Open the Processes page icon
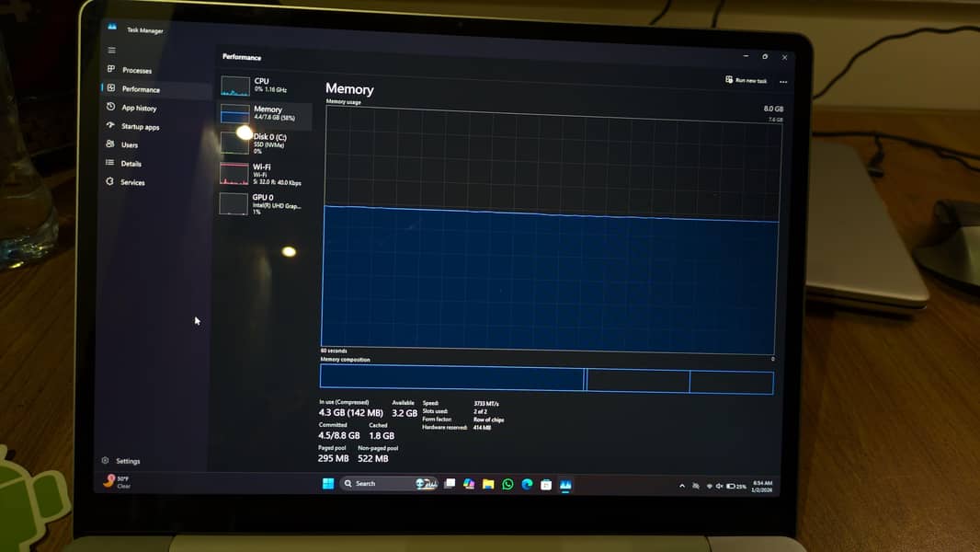Screen dimensions: 980x552 (111, 70)
